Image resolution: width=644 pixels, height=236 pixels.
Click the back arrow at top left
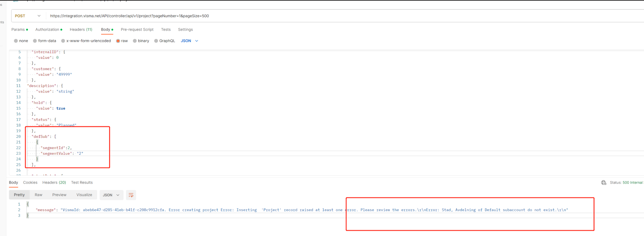click(15, 1)
